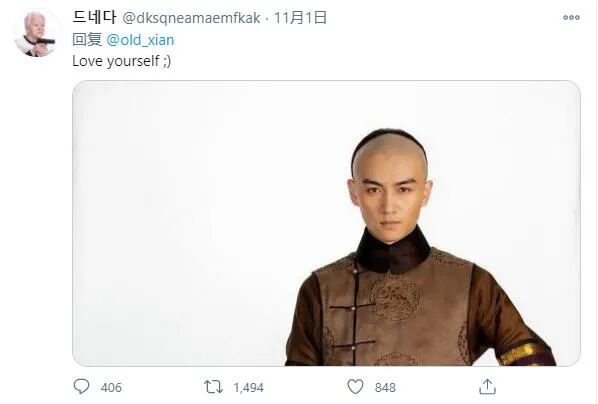Open the three-dot more options menu
Viewport: 598px width, 404px height.
click(571, 18)
